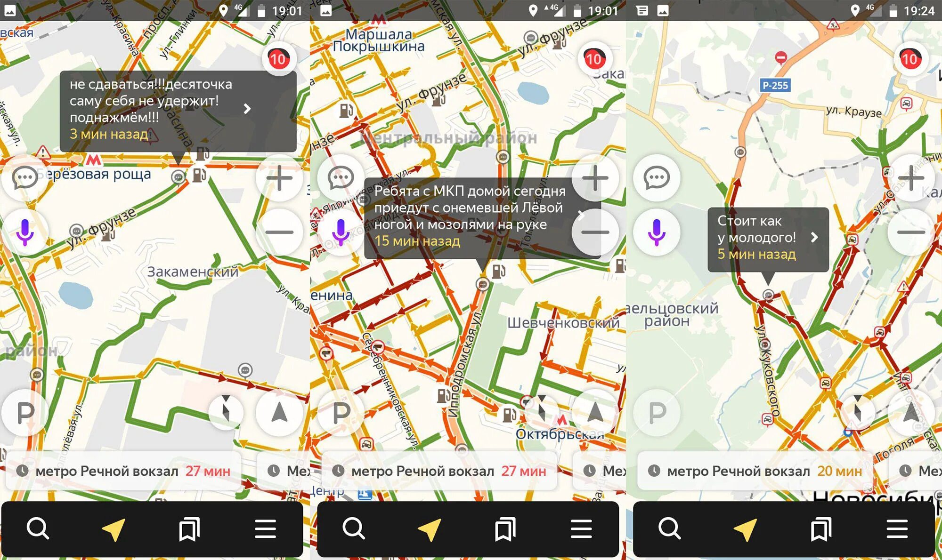Select the Маршала Покрышкина metro icon
942x560 pixels.
[378, 20]
